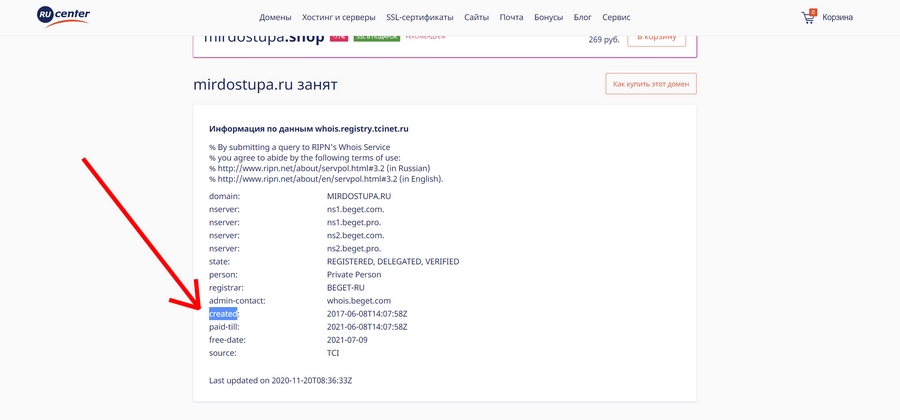
Task: Click the BEGET-RU registrar value
Action: coord(346,287)
